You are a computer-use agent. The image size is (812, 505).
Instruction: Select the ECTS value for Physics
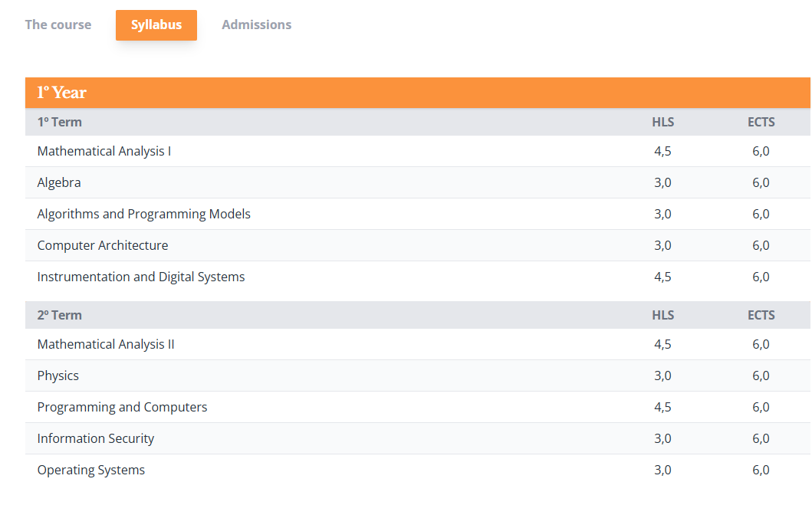click(761, 375)
